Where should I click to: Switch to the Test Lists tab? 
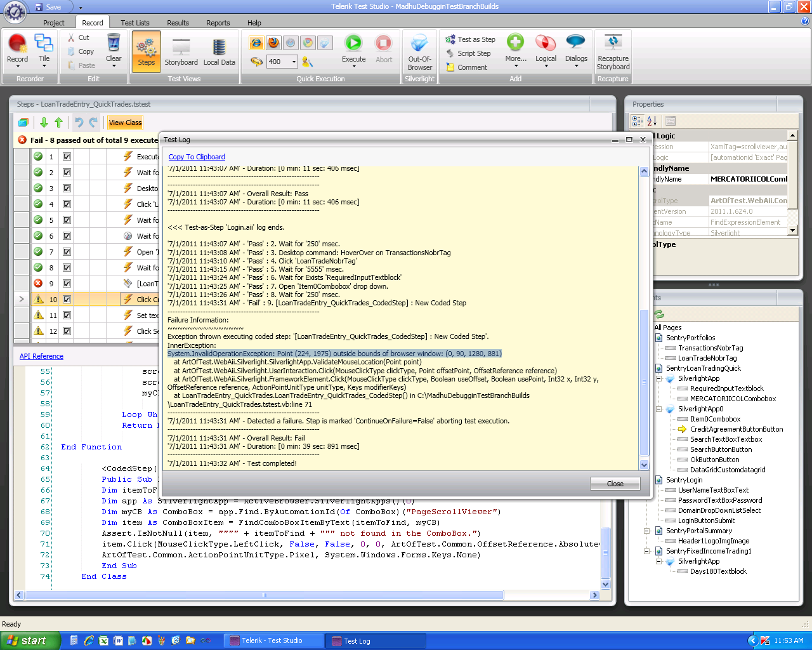click(136, 23)
